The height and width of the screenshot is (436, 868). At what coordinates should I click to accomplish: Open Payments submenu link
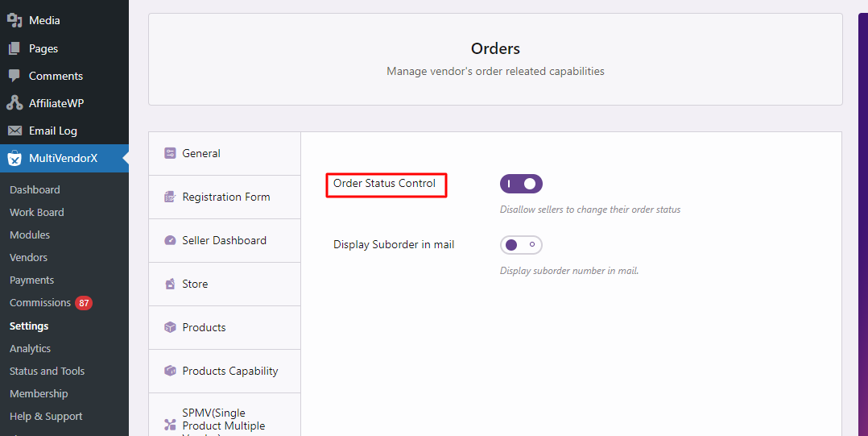tap(31, 280)
